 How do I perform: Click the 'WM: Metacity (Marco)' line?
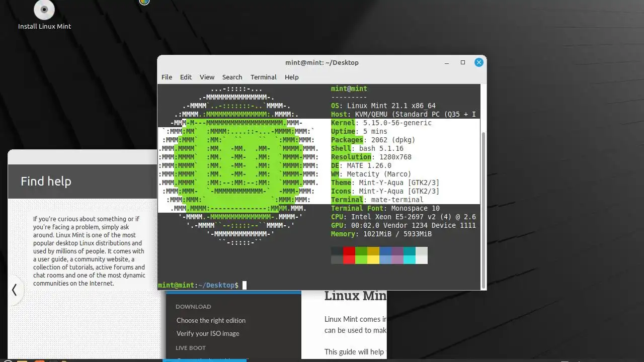coord(371,174)
